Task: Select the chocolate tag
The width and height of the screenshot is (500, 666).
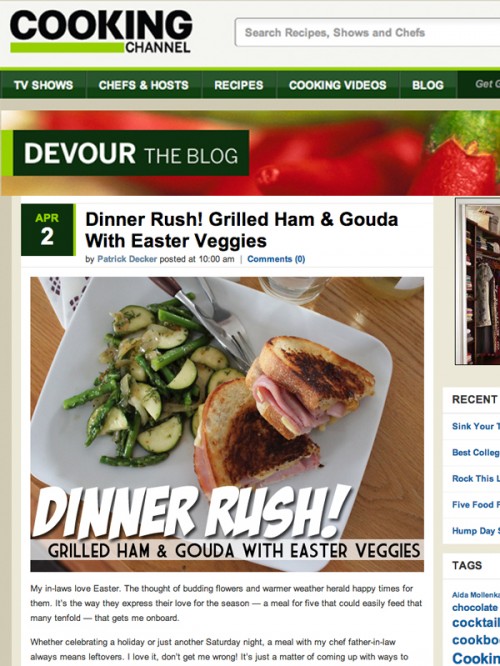Action: [475, 607]
